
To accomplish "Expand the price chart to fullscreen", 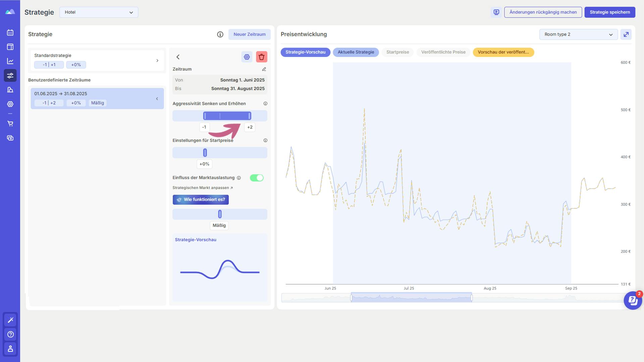I will (626, 34).
